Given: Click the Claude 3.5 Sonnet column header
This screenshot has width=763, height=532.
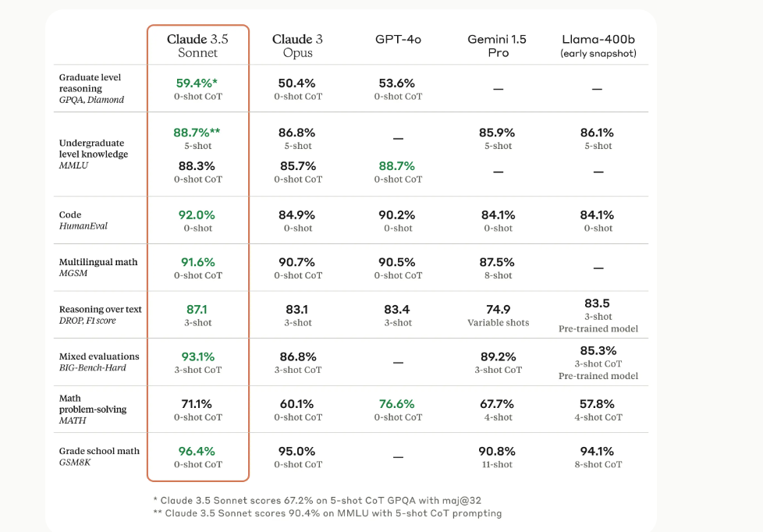Looking at the screenshot, I should click(197, 46).
